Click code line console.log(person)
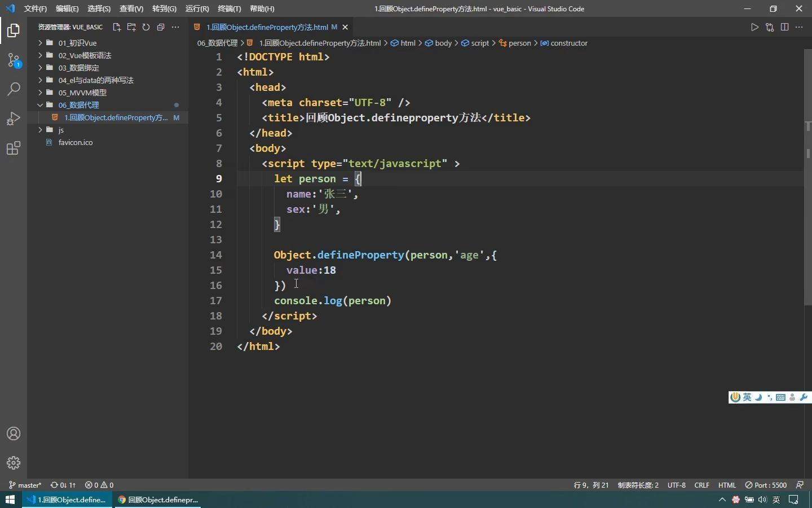Screen dimensions: 812x508 coord(333,300)
